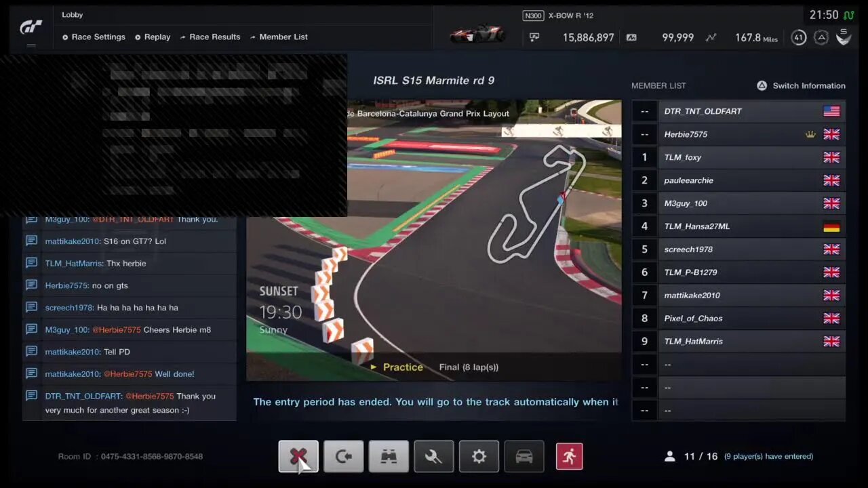
Task: Click chat icon beside 'no on gts'
Action: (31, 285)
